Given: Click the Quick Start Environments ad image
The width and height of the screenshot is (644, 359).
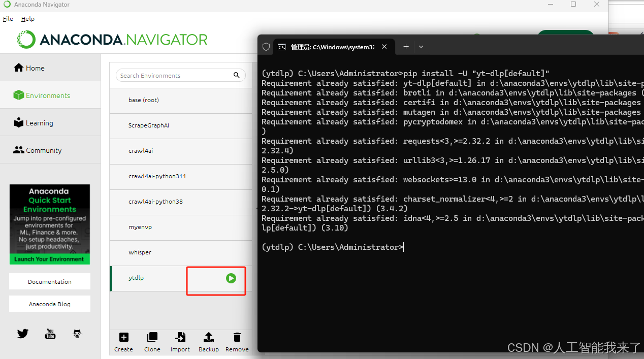Looking at the screenshot, I should pyautogui.click(x=50, y=224).
